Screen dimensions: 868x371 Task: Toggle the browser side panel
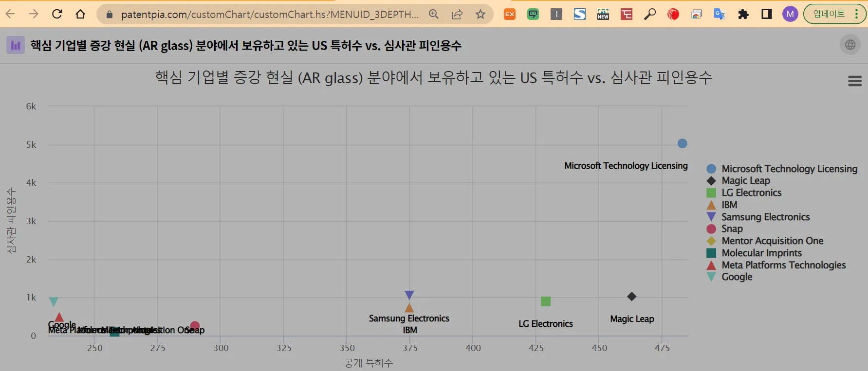point(767,14)
